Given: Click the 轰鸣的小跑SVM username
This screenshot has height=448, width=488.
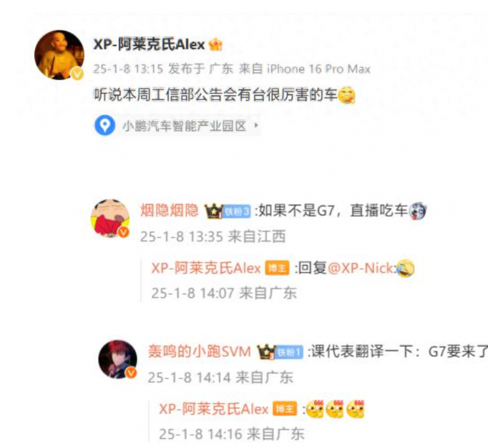Looking at the screenshot, I should 200,352.
